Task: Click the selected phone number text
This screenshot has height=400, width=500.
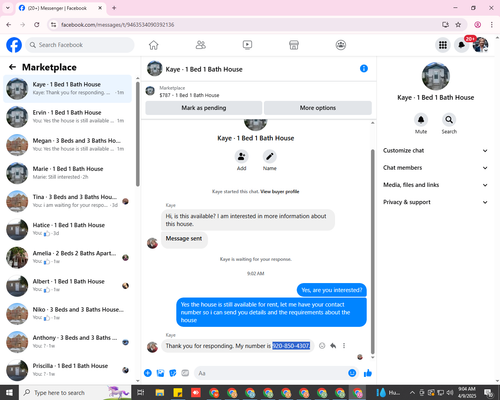Action: click(x=291, y=346)
